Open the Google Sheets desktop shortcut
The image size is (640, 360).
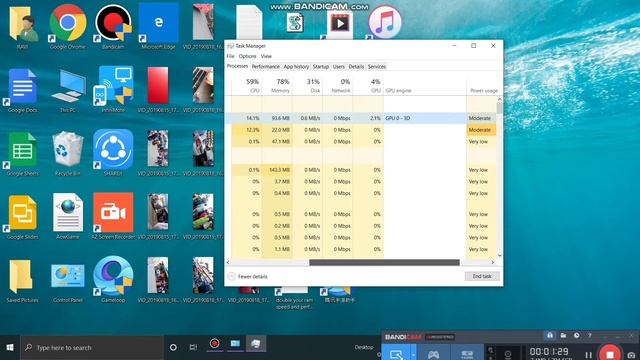[22, 152]
